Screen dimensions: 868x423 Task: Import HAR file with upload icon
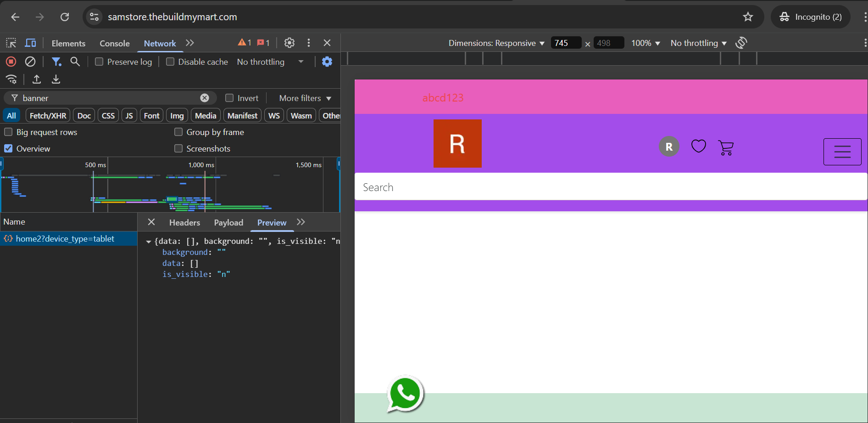click(37, 79)
